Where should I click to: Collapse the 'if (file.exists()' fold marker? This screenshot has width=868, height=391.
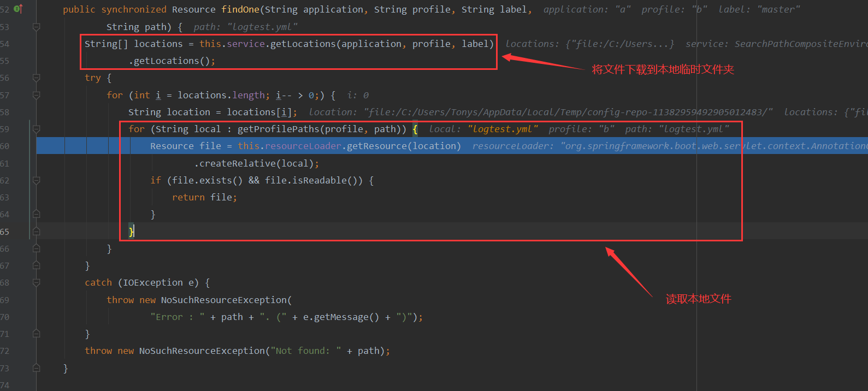pyautogui.click(x=37, y=180)
